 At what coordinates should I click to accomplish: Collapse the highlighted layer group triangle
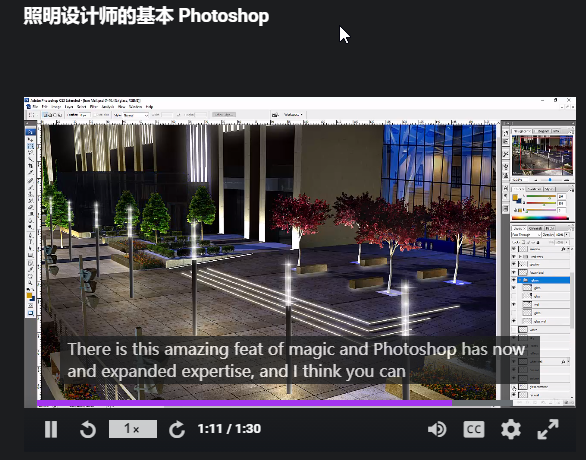coord(520,280)
